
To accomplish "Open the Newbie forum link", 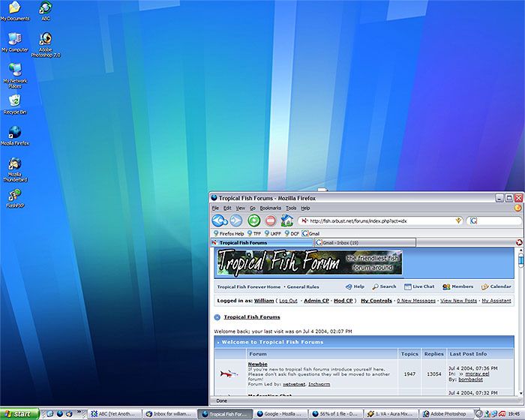I will (257, 364).
